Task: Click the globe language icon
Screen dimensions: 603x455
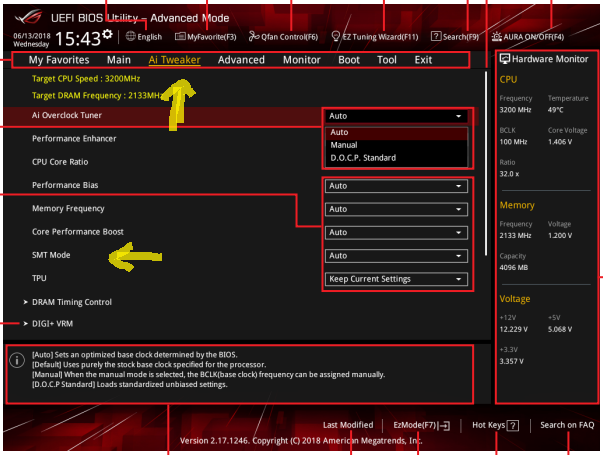Action: 131,36
